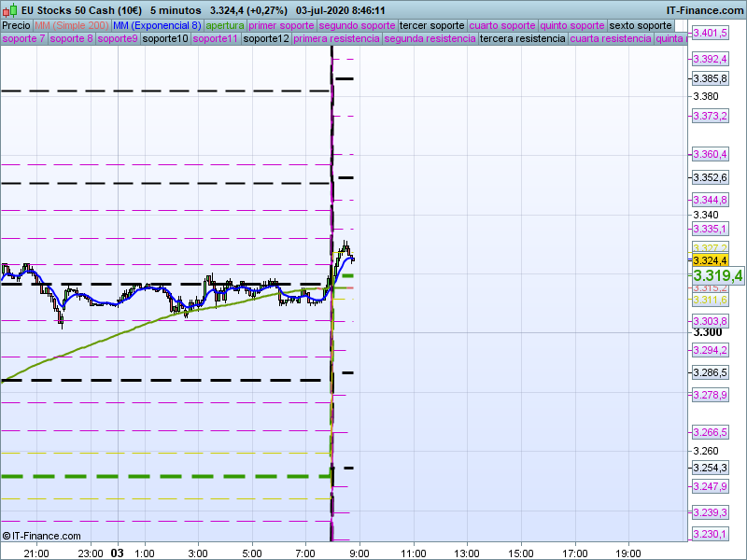The height and width of the screenshot is (560, 747).
Task: Click the 5 minutos timeframe text
Action: click(175, 10)
